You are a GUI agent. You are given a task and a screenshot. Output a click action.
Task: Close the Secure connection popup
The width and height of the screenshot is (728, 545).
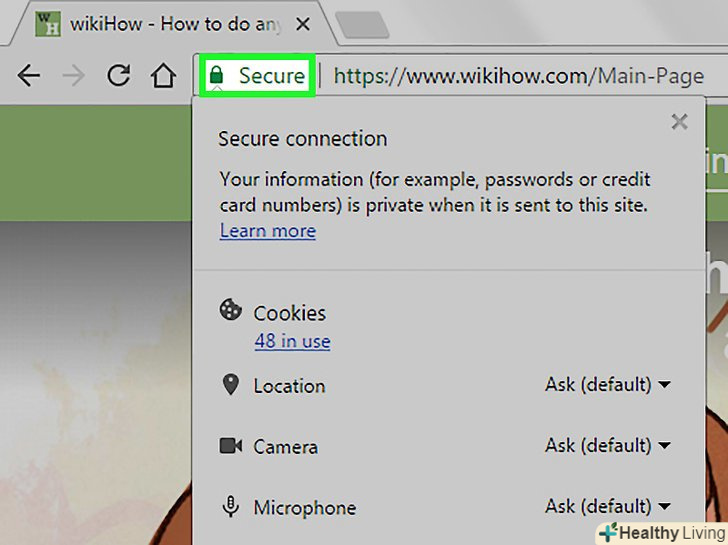[679, 122]
